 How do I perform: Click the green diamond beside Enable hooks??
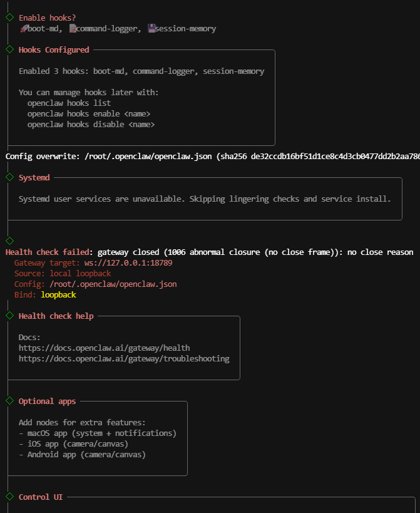(x=9, y=18)
